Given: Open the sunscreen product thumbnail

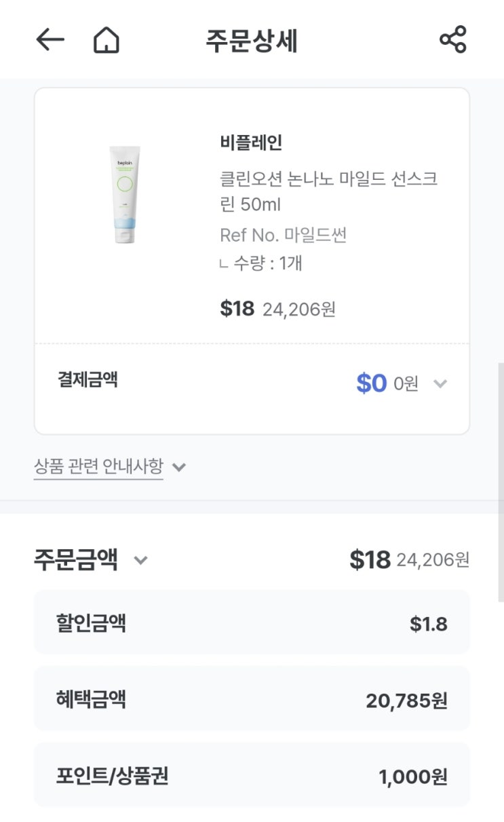Looking at the screenshot, I should [123, 195].
